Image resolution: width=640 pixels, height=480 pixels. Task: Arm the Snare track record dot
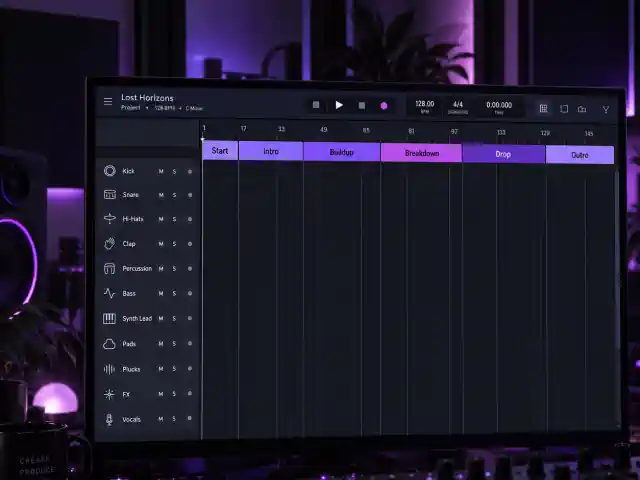click(190, 195)
